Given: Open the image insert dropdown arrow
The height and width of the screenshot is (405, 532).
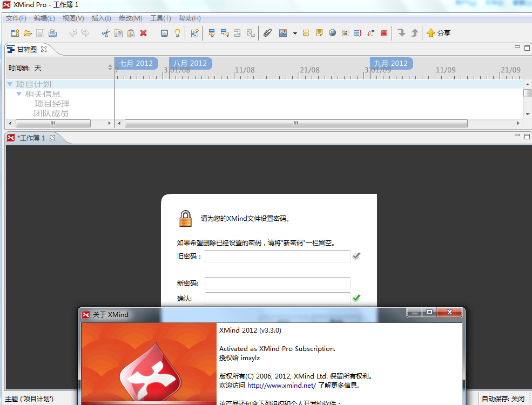Looking at the screenshot, I should tap(295, 33).
